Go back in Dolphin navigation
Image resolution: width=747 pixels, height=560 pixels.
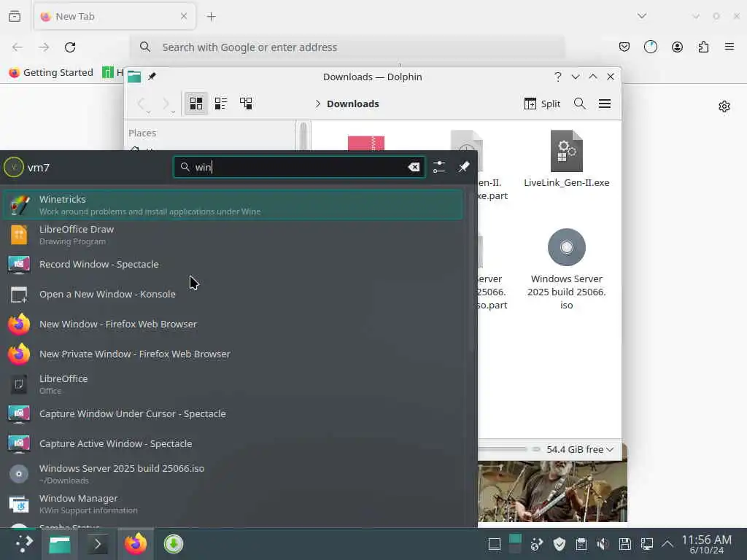[142, 104]
